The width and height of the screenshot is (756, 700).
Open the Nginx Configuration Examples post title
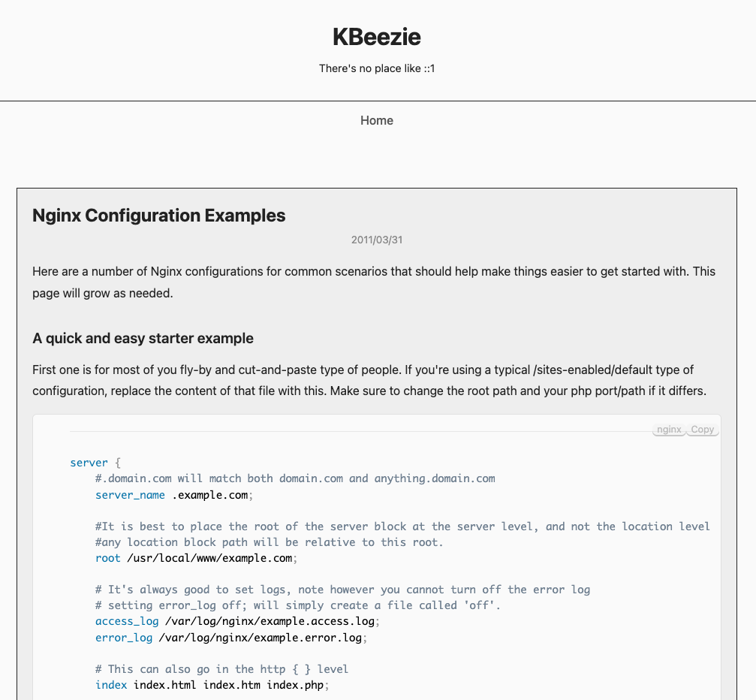pos(158,216)
